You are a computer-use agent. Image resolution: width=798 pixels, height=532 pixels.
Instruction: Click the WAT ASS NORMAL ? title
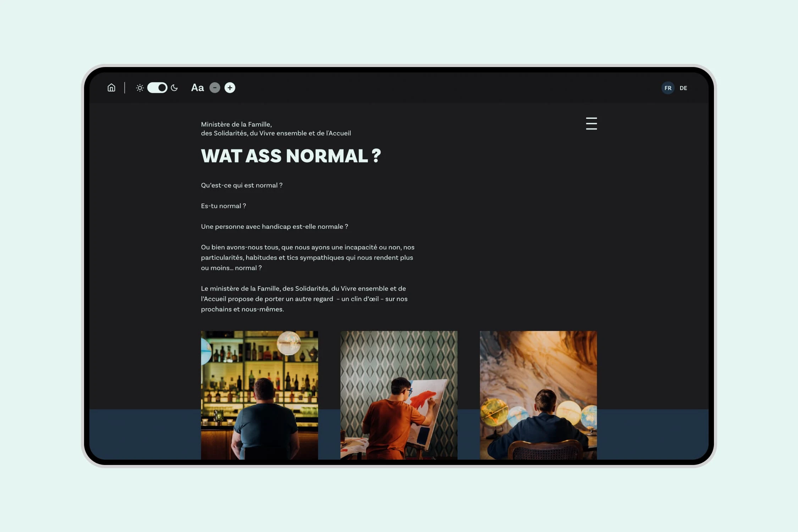(x=291, y=156)
